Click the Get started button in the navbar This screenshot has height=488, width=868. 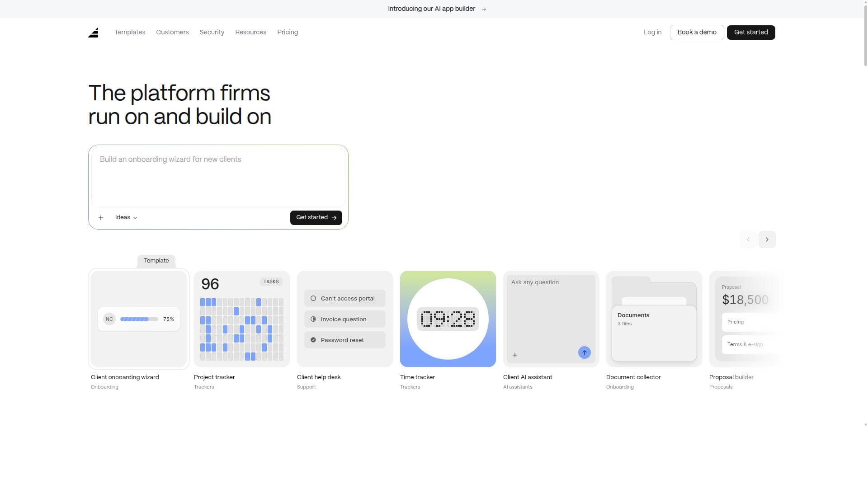pyautogui.click(x=751, y=33)
